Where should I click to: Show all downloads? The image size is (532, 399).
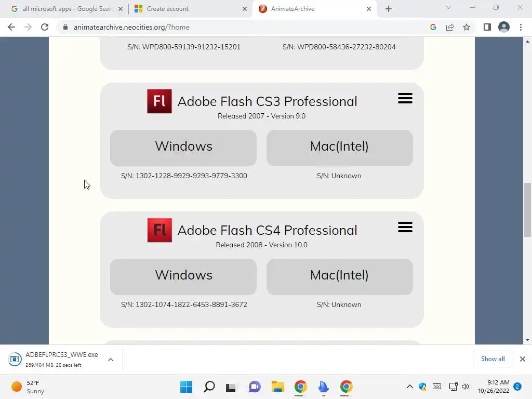(x=493, y=359)
